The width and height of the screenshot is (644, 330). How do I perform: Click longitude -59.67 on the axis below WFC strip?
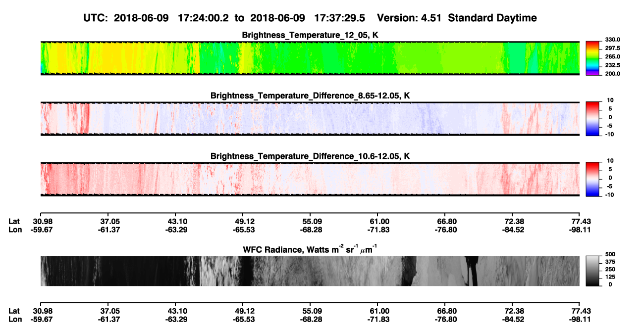43,320
